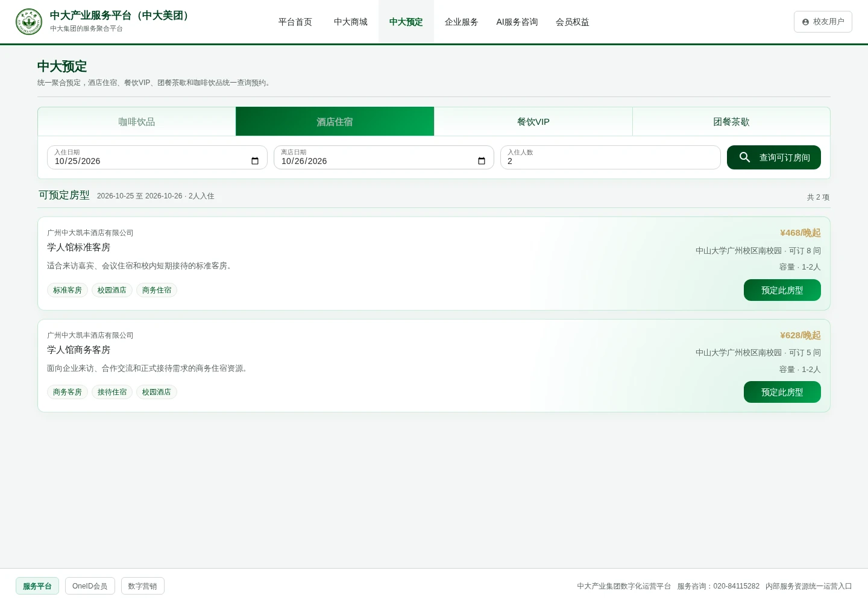Click the Sun Yat-sen University logo emblem
This screenshot has width=868, height=603.
[29, 22]
